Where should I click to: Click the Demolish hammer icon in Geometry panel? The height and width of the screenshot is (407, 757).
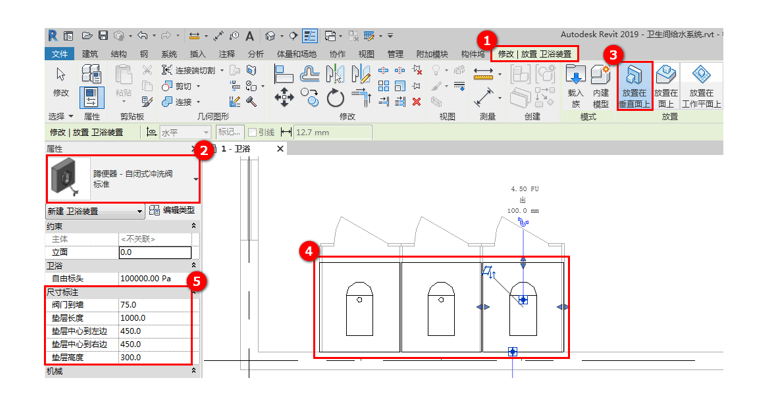(251, 101)
